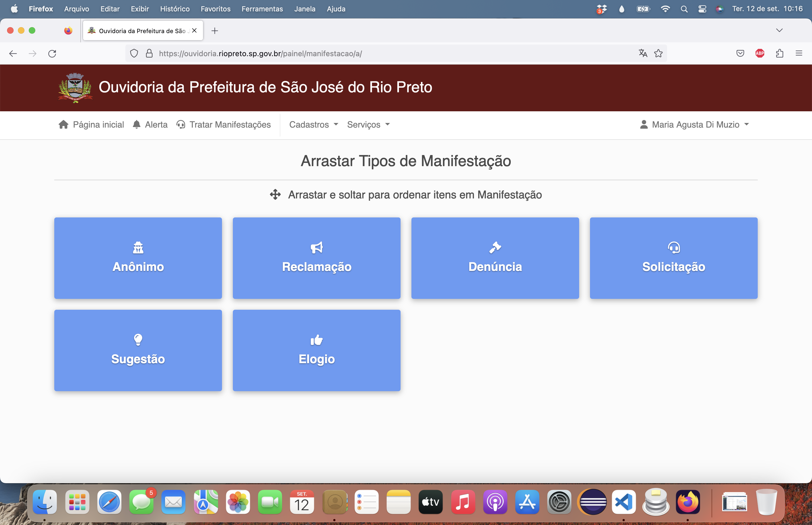812x525 pixels.
Task: Click the Elogio thumbs-up icon
Action: [x=316, y=340]
